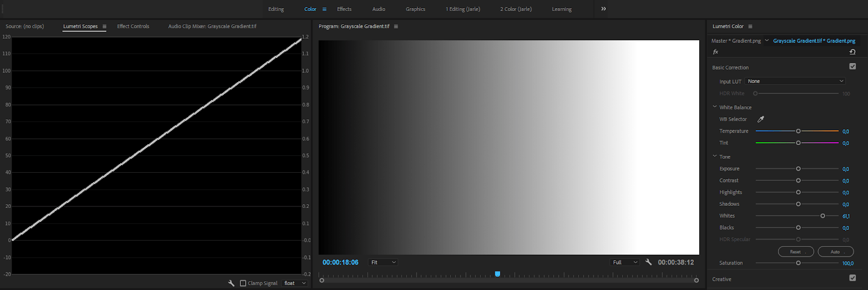Image resolution: width=868 pixels, height=290 pixels.
Task: Open the Color workspace menu icon
Action: (324, 9)
